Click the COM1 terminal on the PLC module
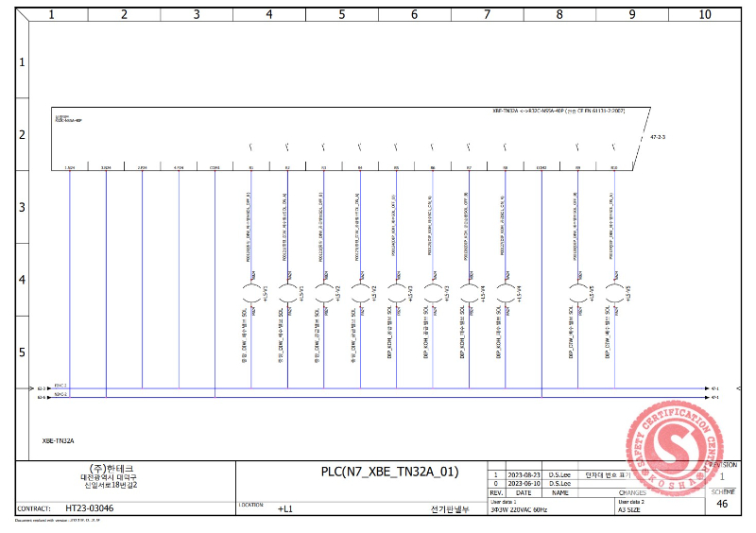 coord(215,167)
